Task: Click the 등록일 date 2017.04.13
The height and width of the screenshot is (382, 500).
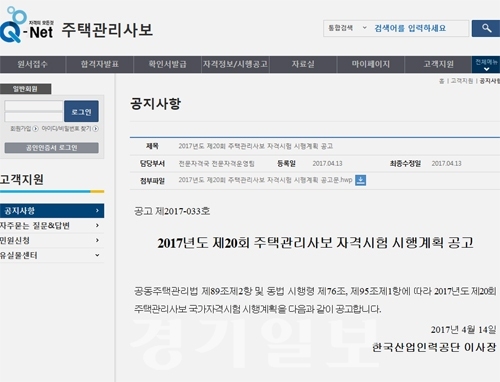Action: click(x=327, y=164)
